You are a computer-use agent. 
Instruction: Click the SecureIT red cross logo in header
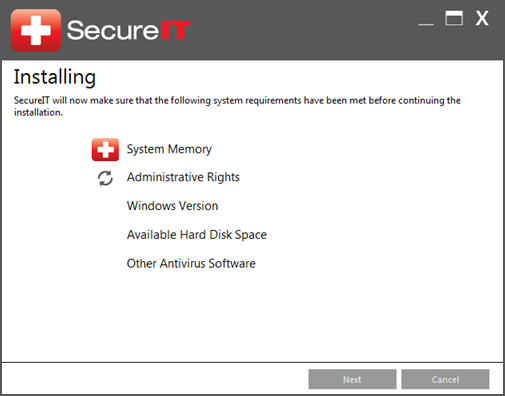point(36,30)
